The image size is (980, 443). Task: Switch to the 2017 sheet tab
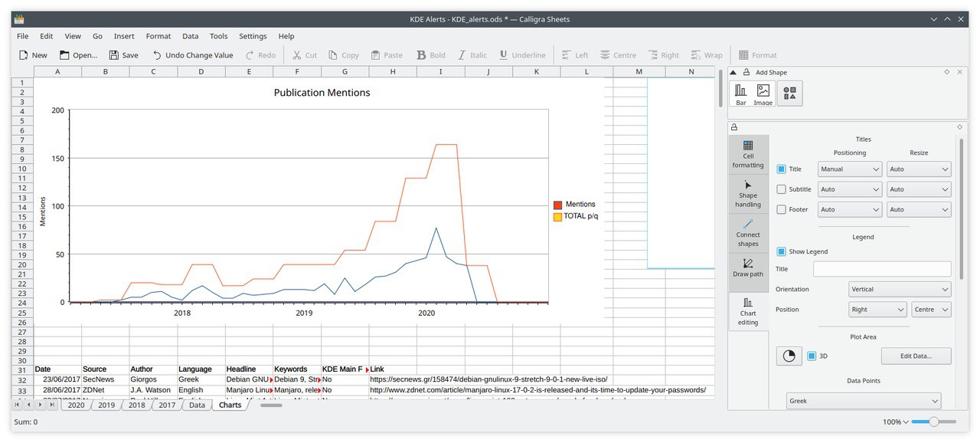pyautogui.click(x=166, y=405)
